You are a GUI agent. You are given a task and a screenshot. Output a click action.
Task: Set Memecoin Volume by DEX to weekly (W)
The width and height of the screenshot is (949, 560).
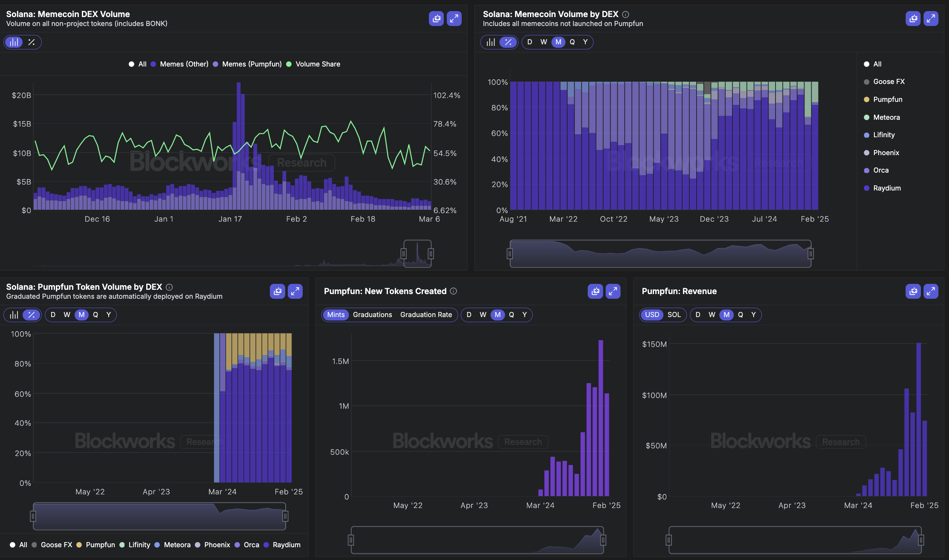click(x=544, y=42)
